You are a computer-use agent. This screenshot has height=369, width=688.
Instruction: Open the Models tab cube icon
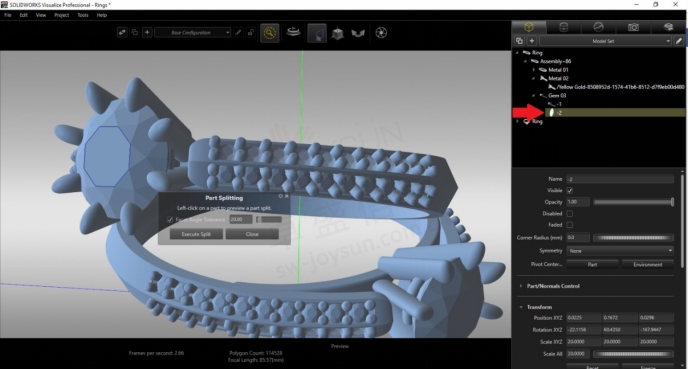(x=529, y=27)
